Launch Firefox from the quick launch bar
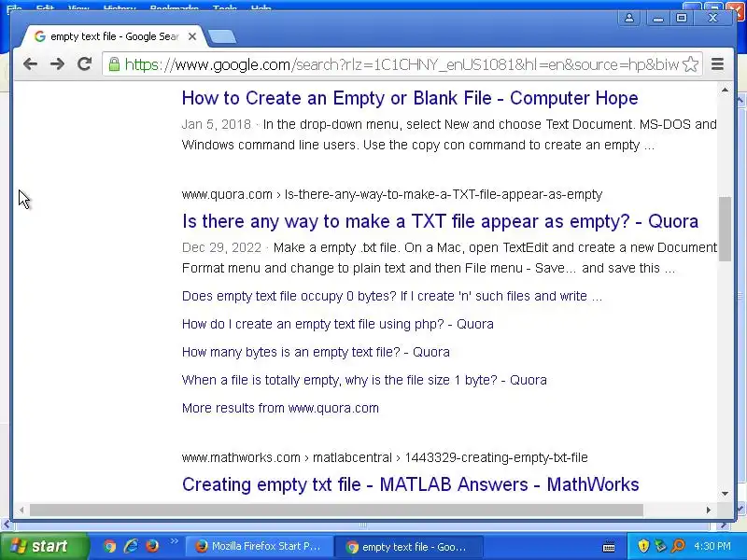Screen dimensions: 747x560 coord(152,546)
